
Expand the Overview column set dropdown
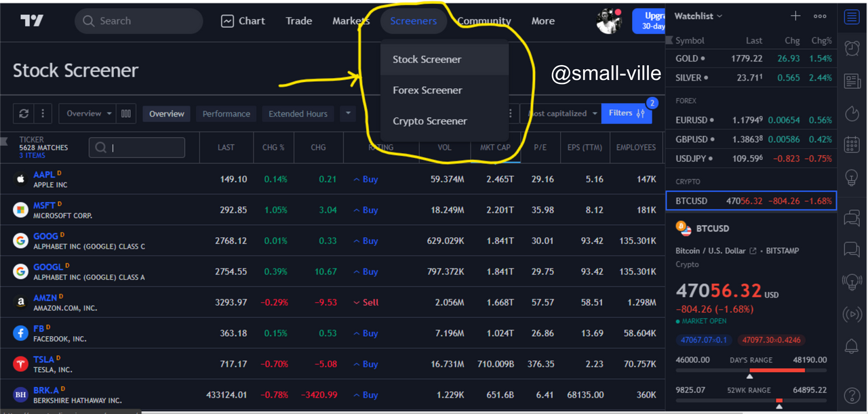click(87, 114)
